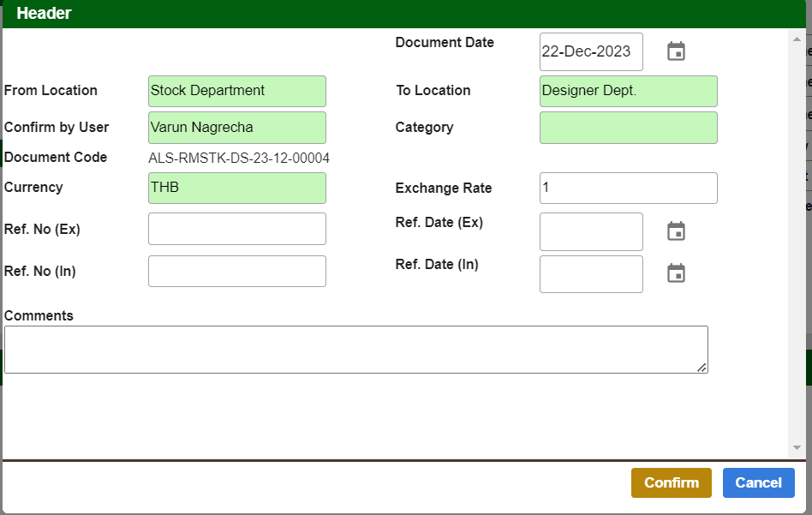
Task: Click the Ref. Date (Ex) input box
Action: tap(591, 231)
